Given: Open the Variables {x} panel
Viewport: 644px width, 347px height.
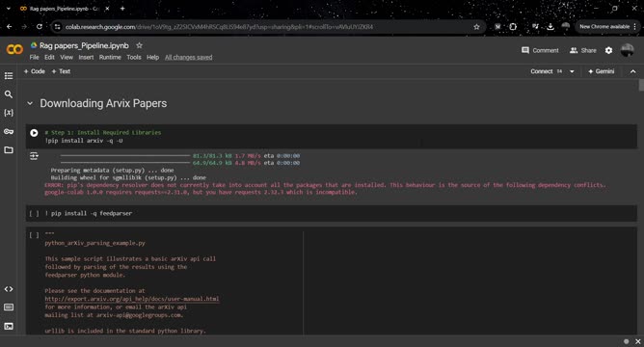Looking at the screenshot, I should click(9, 113).
